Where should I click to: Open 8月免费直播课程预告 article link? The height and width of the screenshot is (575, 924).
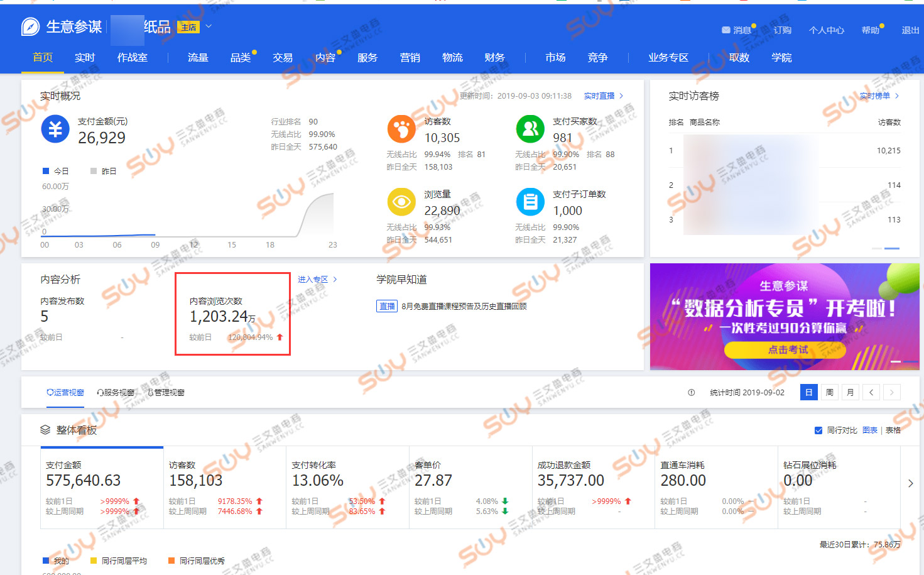tap(464, 307)
